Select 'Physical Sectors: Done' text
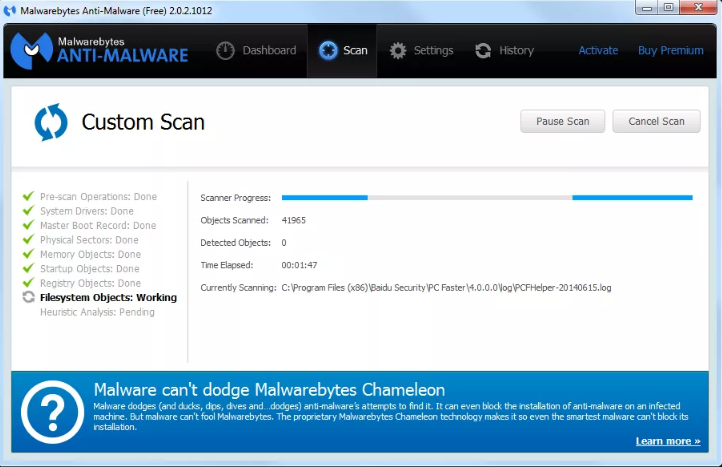Viewport: 722px width, 467px height. (x=89, y=240)
